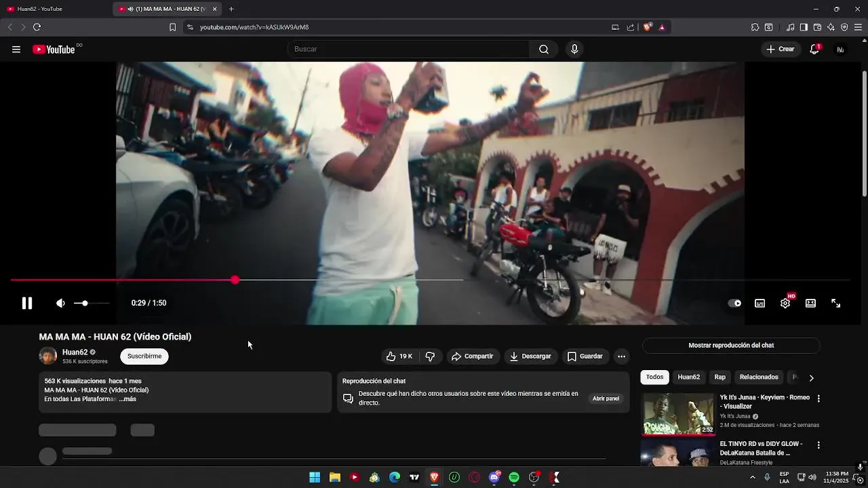Select the Todos filter chip
Screen dimensions: 868x488
coord(654,377)
